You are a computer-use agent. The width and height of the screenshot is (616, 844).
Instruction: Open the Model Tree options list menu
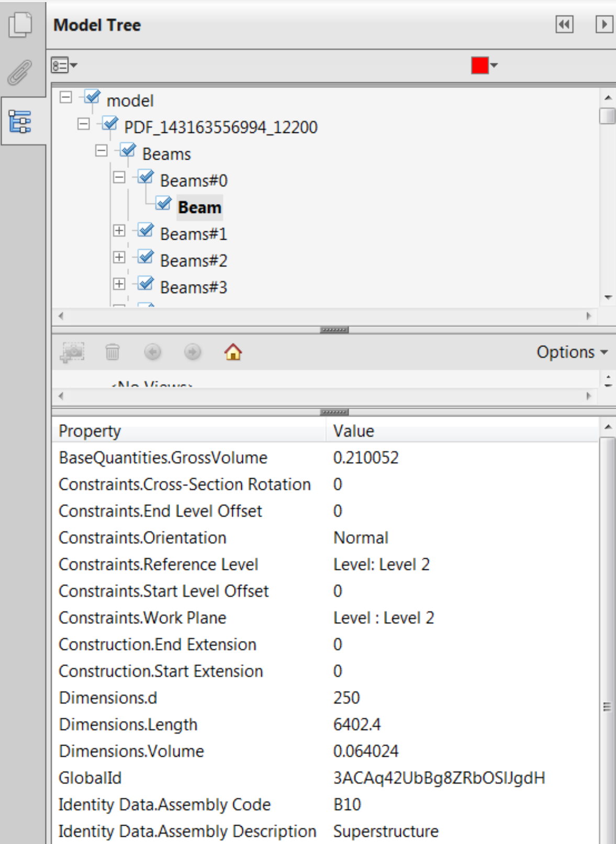(64, 65)
